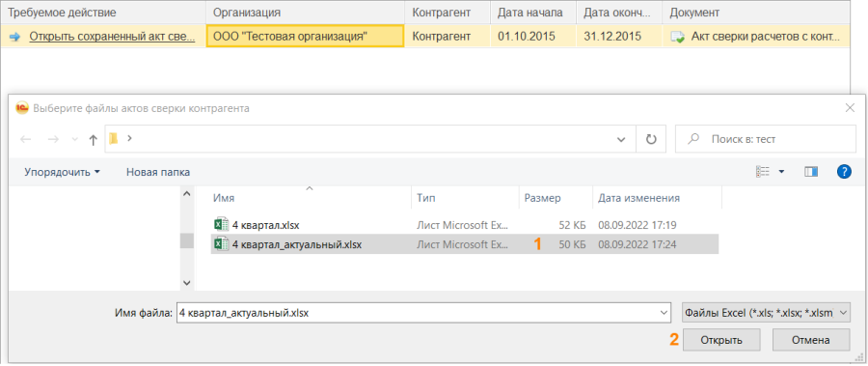
Task: Expand the Имя файла name suggestions dropdown
Action: [x=664, y=313]
